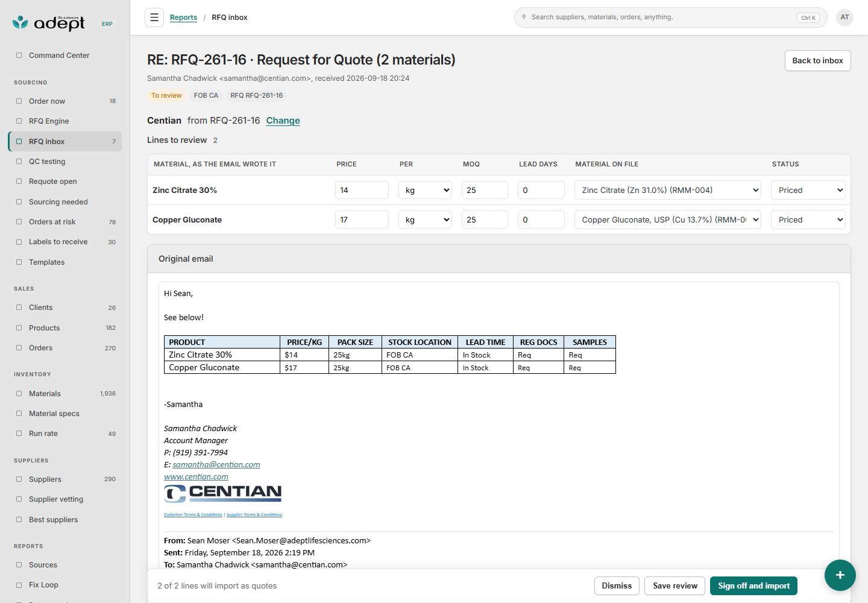The width and height of the screenshot is (868, 603).
Task: Click the Back to inbox button
Action: [817, 60]
